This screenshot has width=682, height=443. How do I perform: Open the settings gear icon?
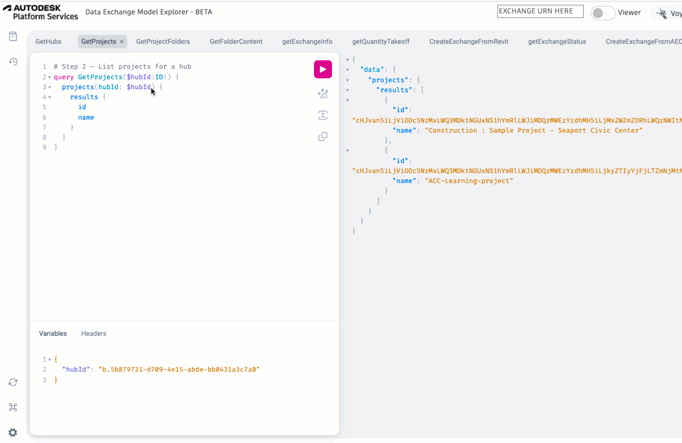13,433
